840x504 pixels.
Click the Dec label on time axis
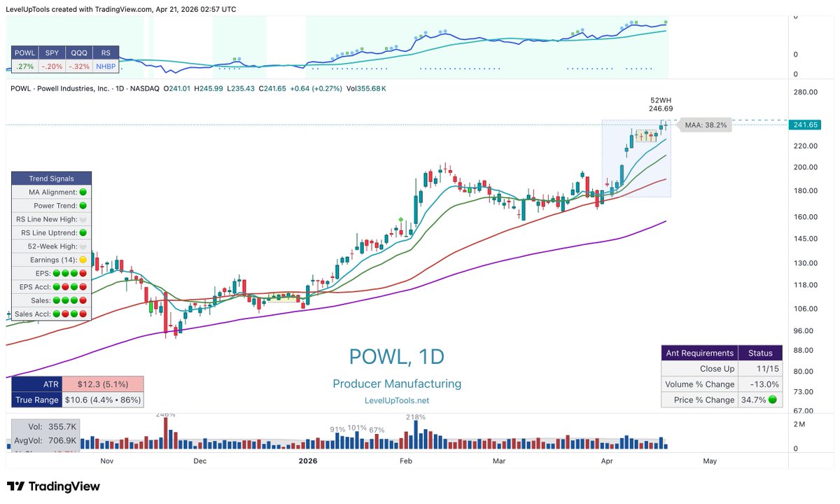coord(200,461)
